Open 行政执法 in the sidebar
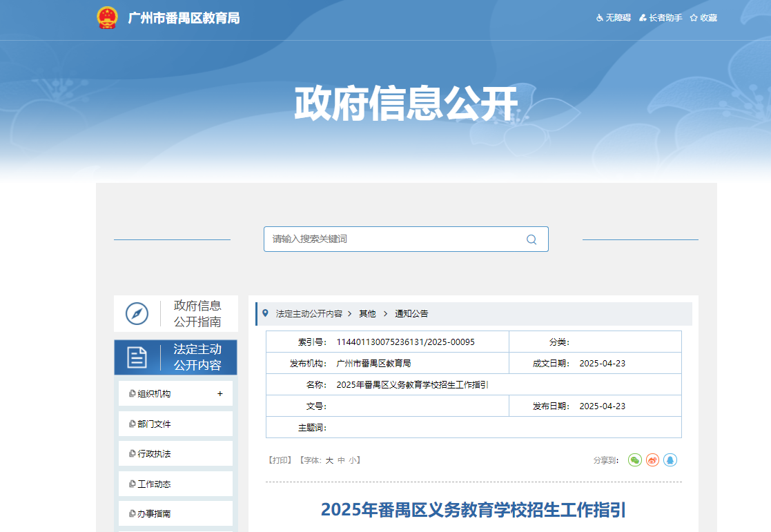This screenshot has height=532, width=771. (154, 454)
